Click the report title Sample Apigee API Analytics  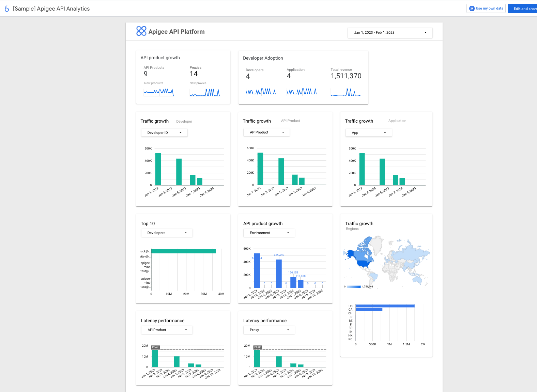(x=51, y=9)
